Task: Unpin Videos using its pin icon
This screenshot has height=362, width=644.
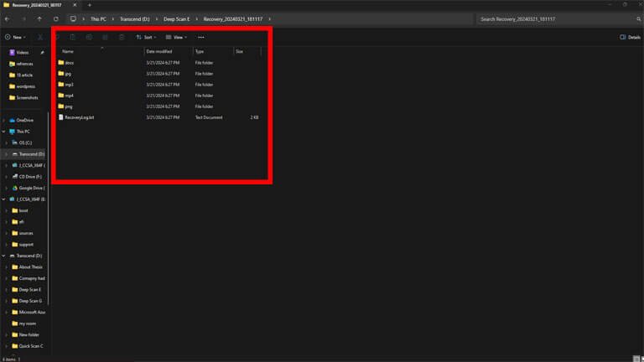Action: 42,53
